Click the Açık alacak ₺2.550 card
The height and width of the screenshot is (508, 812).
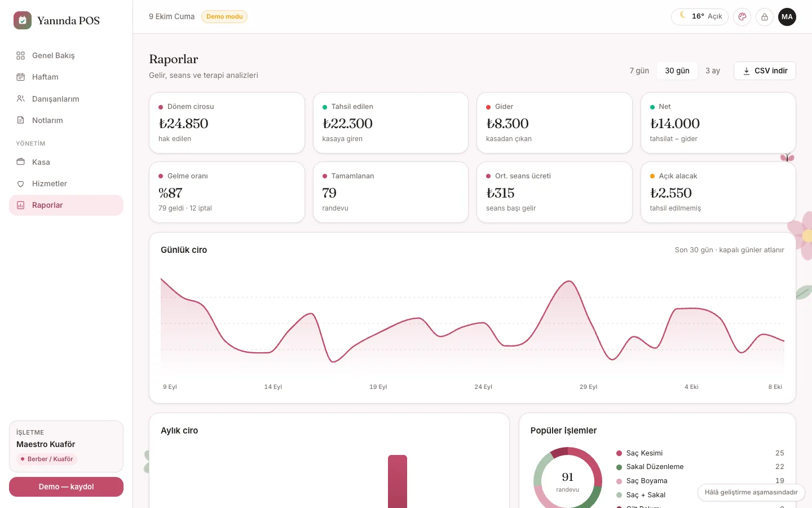718,192
